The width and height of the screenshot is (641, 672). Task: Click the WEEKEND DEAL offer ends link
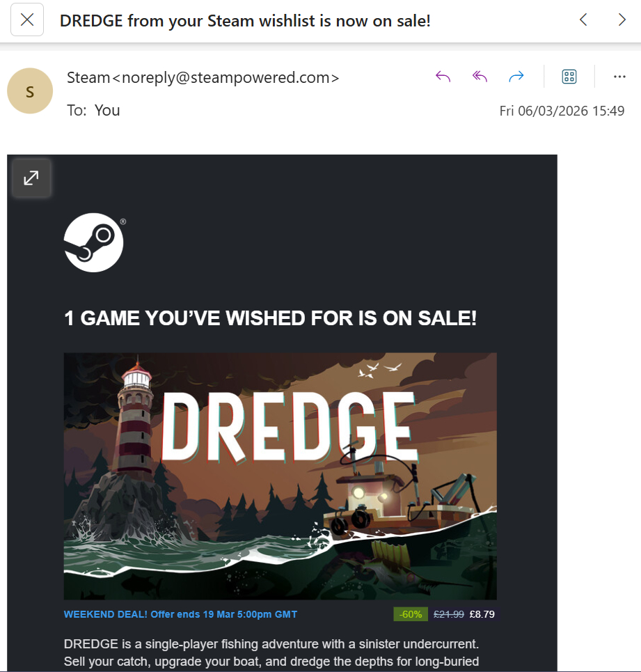[x=180, y=614]
